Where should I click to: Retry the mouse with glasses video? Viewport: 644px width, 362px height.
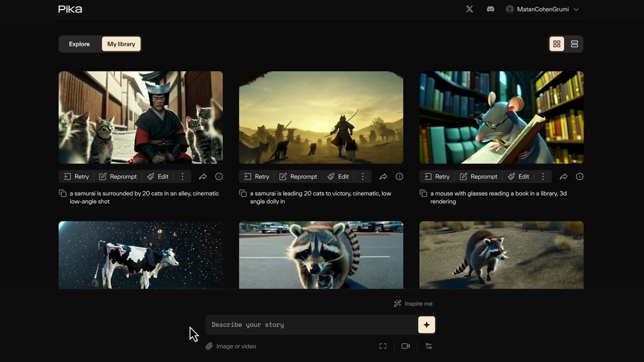(437, 176)
